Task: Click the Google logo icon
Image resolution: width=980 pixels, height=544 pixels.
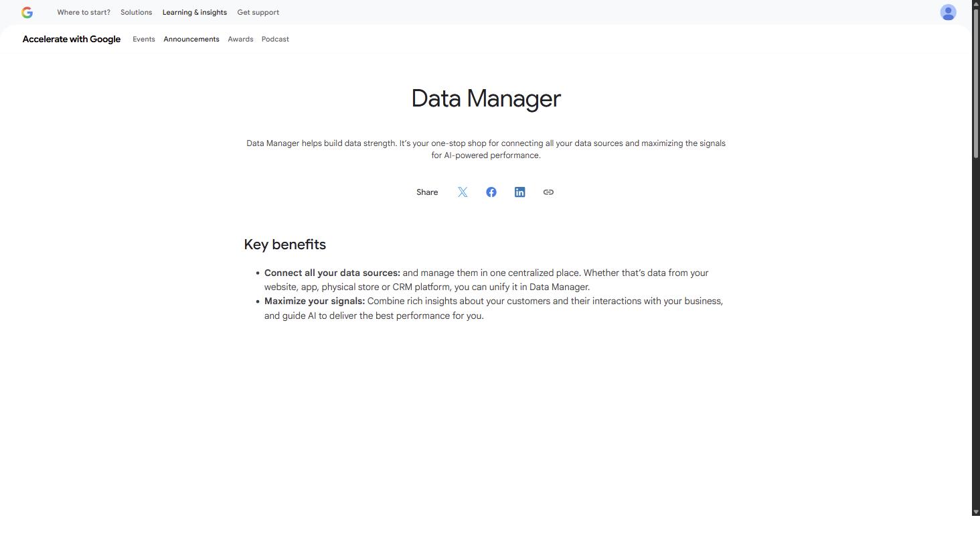Action: [x=27, y=12]
